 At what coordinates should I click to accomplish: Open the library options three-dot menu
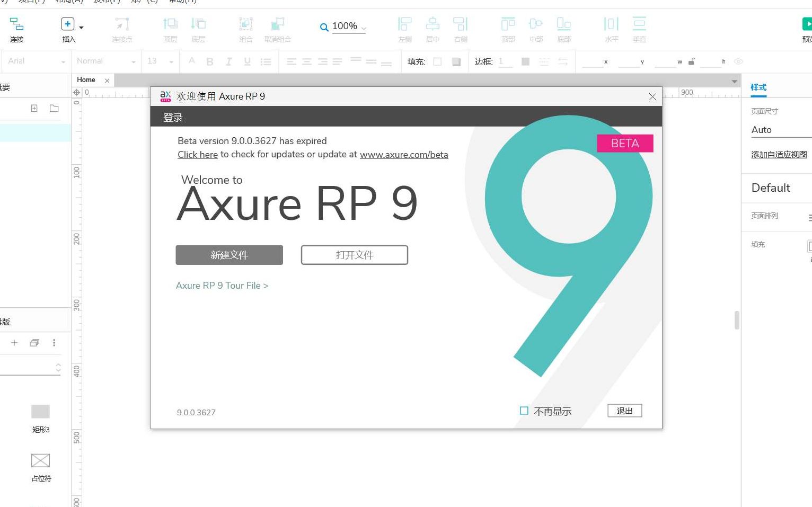54,343
